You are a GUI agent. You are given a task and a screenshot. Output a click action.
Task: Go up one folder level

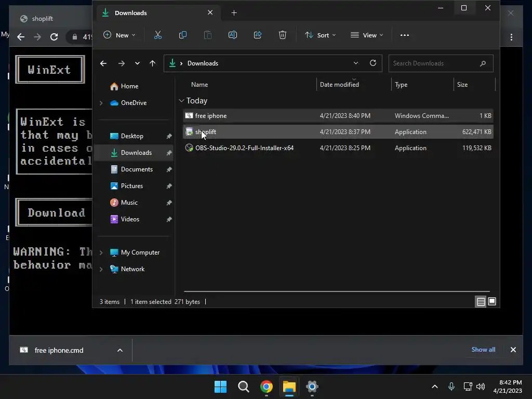[152, 63]
